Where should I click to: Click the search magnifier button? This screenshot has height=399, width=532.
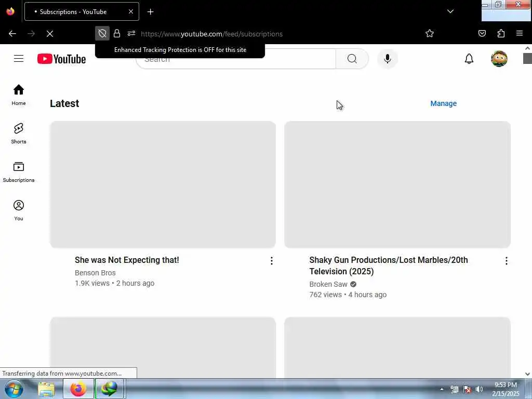click(352, 59)
